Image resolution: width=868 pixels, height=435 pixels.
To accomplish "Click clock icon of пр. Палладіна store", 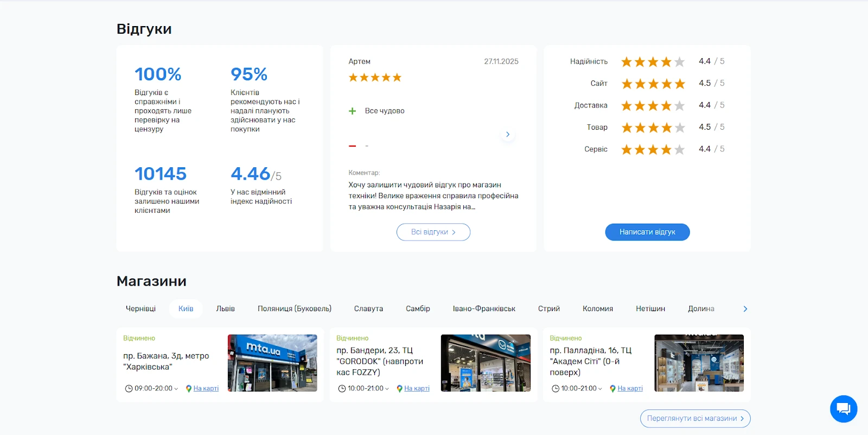I will [555, 389].
